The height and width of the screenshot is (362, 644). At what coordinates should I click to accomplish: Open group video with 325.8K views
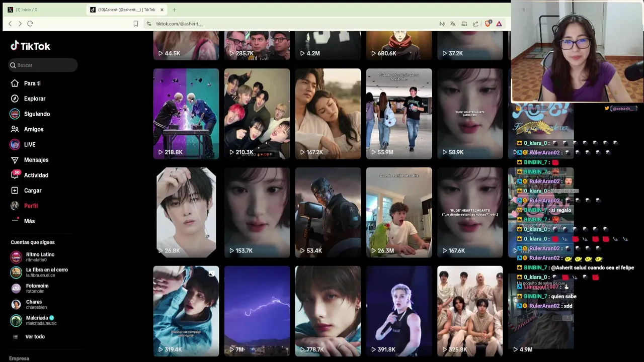(x=470, y=311)
